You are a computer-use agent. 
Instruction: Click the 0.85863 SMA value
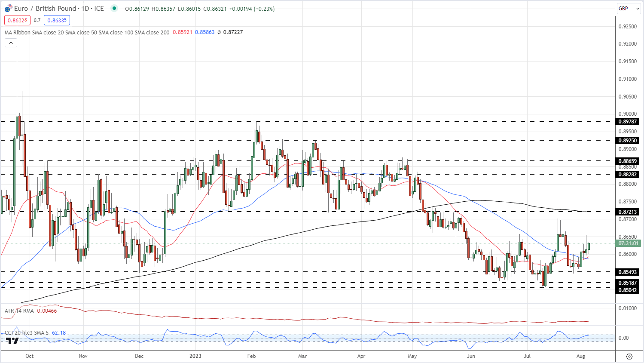[204, 32]
